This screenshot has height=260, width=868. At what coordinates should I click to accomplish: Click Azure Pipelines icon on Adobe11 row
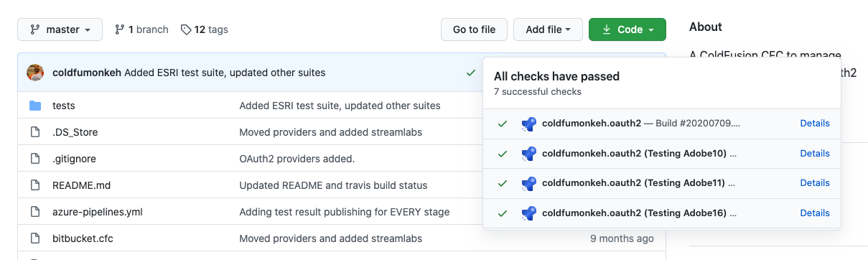tap(529, 183)
